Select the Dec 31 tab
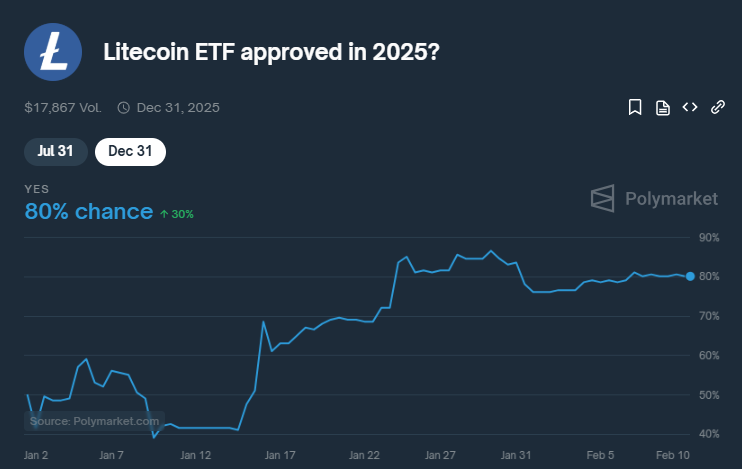 coord(130,151)
